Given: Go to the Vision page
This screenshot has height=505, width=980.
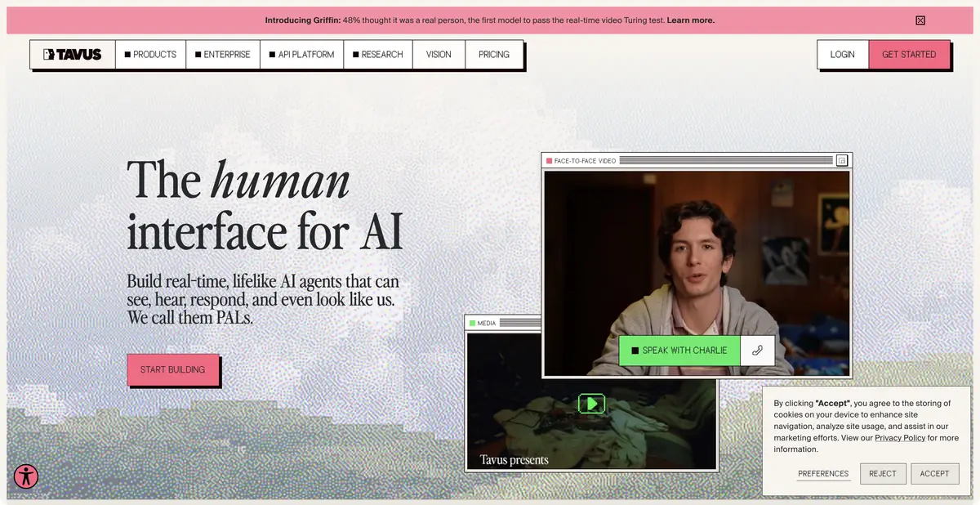Looking at the screenshot, I should coord(439,55).
